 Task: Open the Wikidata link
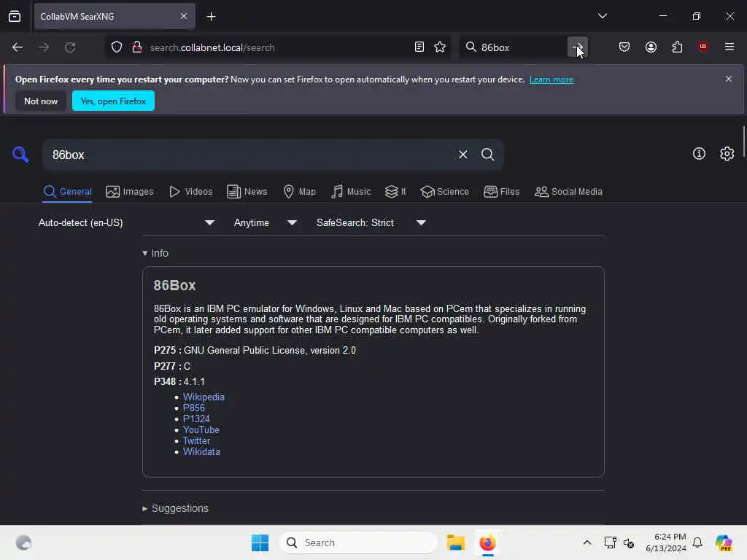(x=201, y=451)
